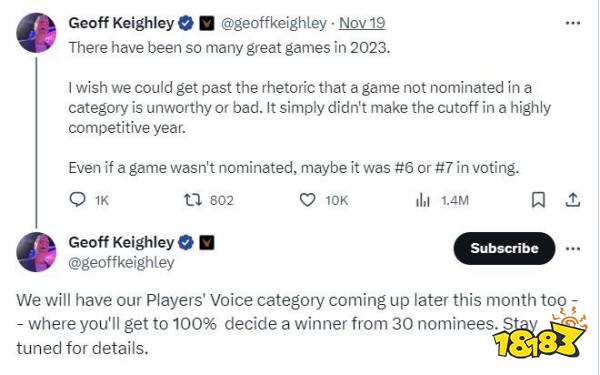This screenshot has width=600, height=375.
Task: Click the @geoffkeighley handle in first tweet
Action: pos(274,24)
